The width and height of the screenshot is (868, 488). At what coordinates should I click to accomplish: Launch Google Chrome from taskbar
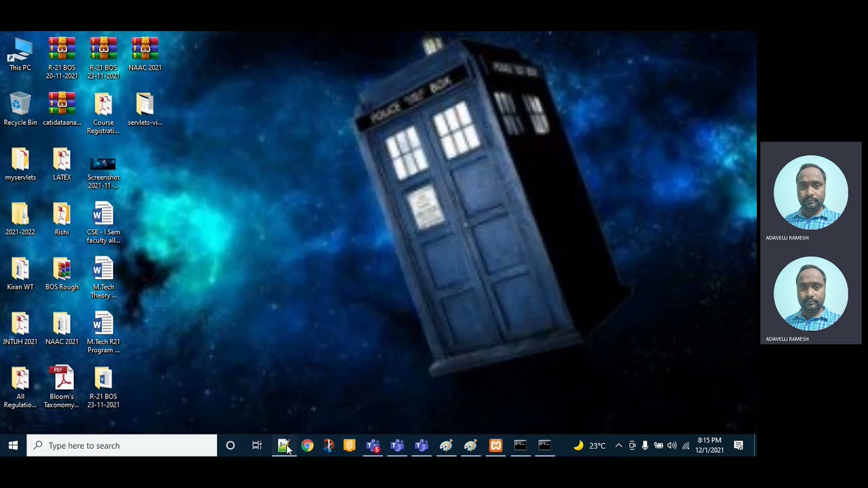click(x=307, y=445)
